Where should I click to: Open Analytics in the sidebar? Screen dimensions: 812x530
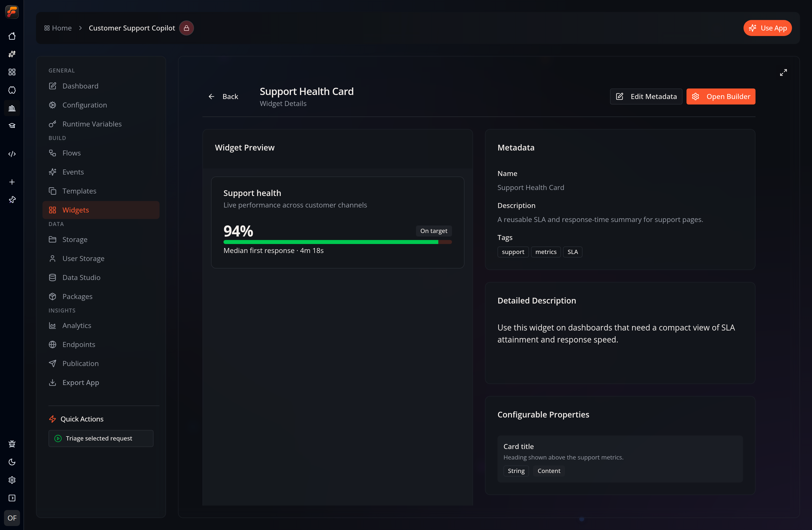pyautogui.click(x=101, y=325)
